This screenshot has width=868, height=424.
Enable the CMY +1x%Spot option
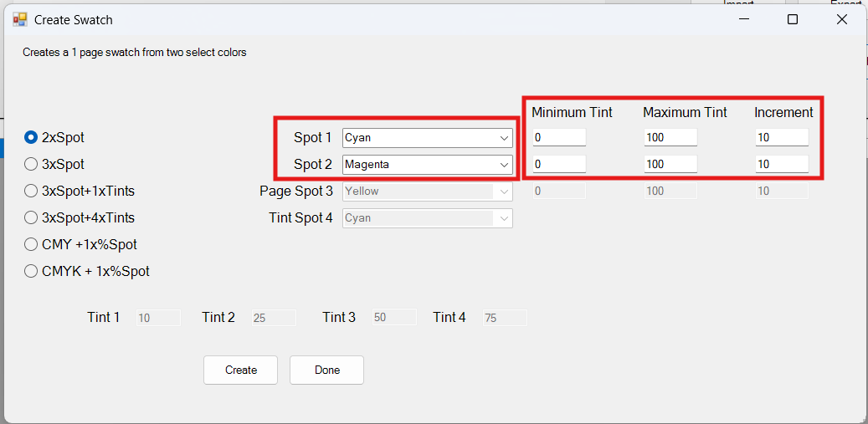coord(81,244)
